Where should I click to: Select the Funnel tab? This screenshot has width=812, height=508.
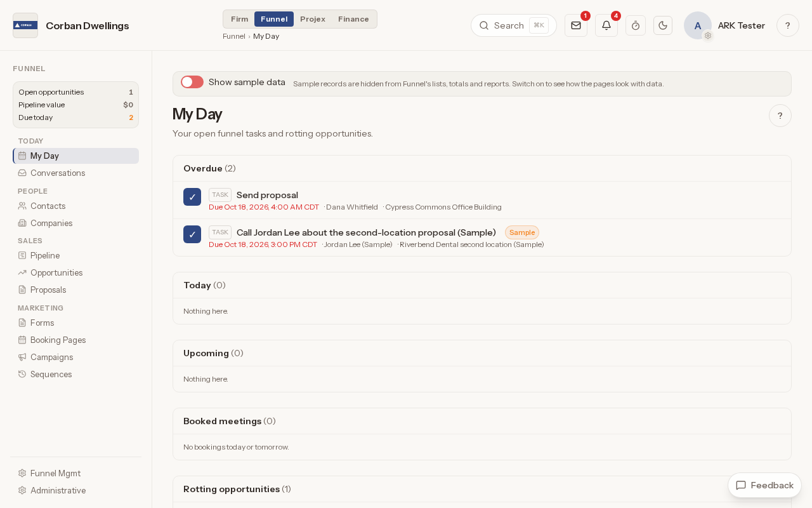tap(274, 19)
